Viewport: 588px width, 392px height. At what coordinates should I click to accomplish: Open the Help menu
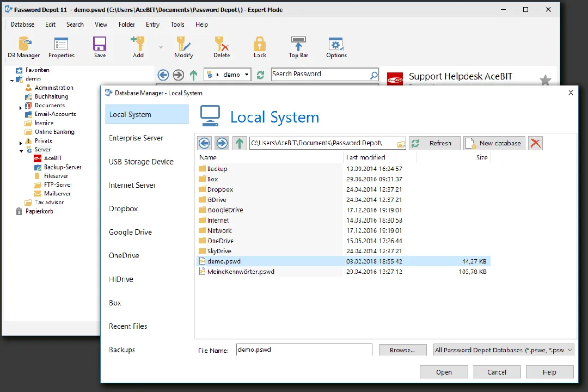(201, 24)
